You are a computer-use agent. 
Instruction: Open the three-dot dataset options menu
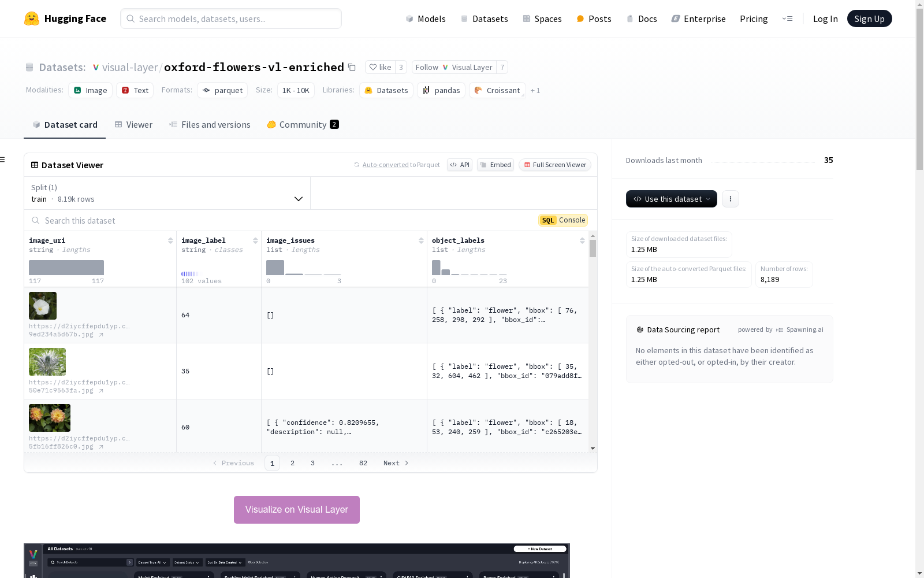tap(731, 199)
